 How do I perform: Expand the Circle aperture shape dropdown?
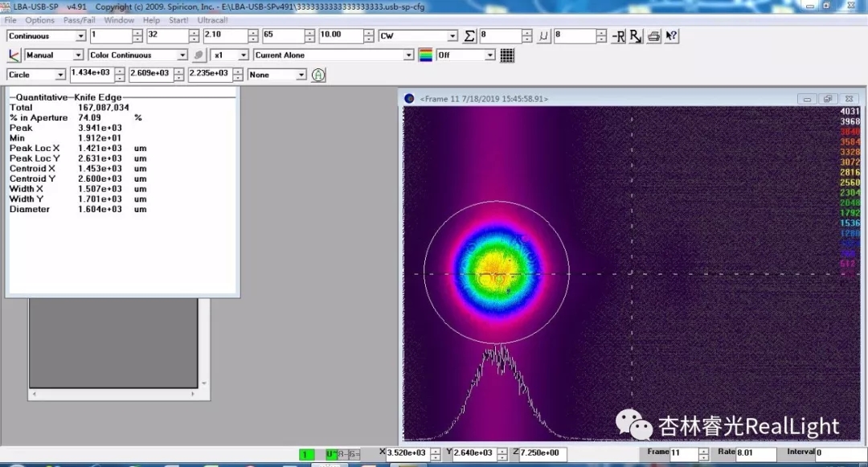[x=60, y=75]
